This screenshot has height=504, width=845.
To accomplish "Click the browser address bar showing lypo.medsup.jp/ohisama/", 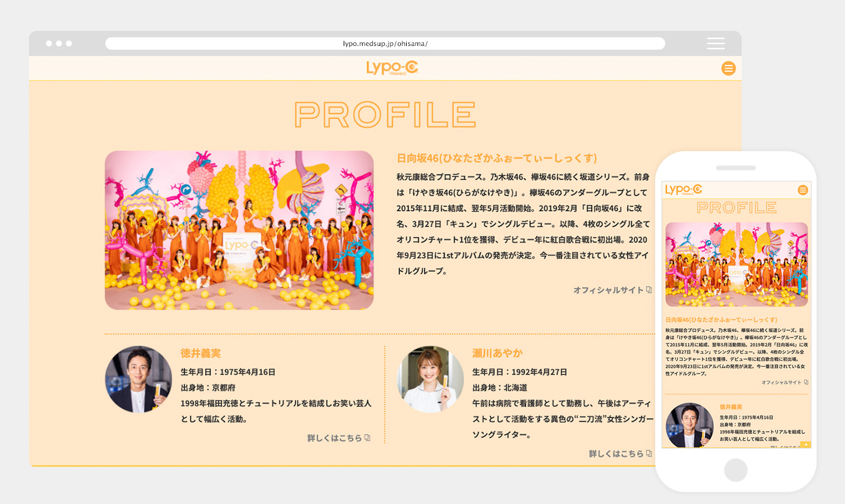I will point(385,43).
